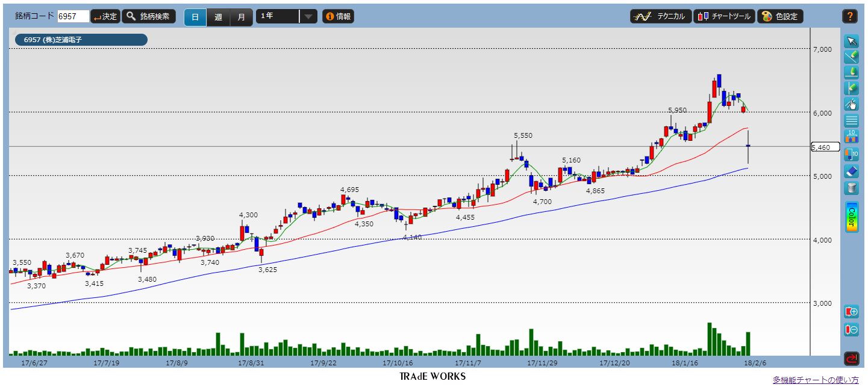
Task: Open the テクニカル indicators menu
Action: click(x=660, y=16)
